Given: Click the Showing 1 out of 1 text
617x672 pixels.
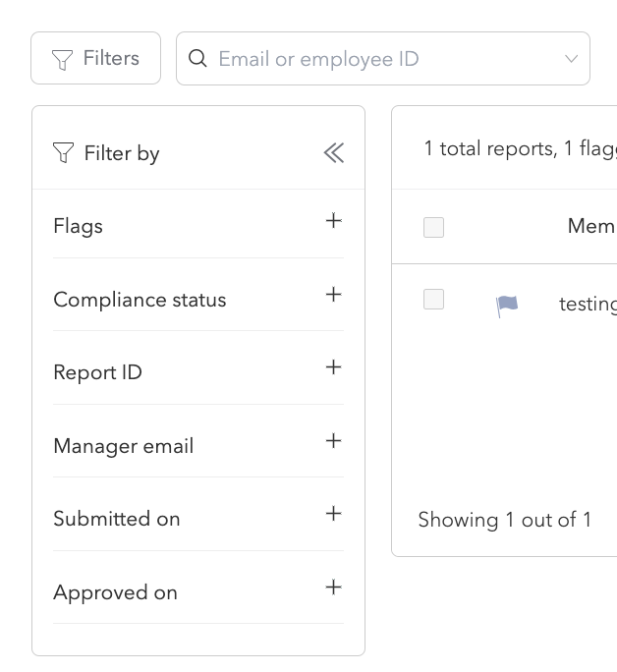Looking at the screenshot, I should [x=505, y=520].
